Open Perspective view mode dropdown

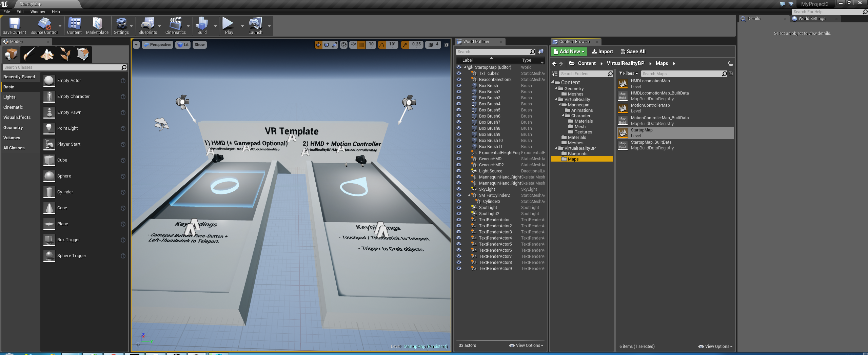click(x=158, y=45)
